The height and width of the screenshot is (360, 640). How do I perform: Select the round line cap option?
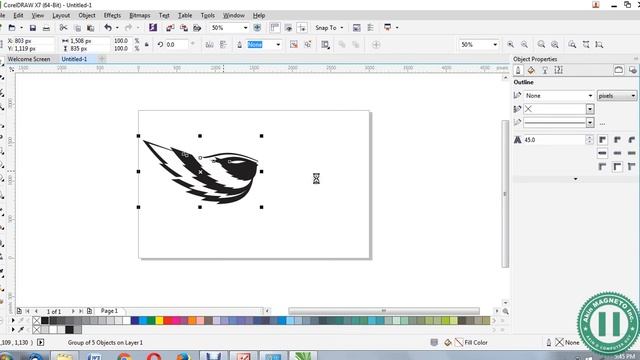coord(617,153)
